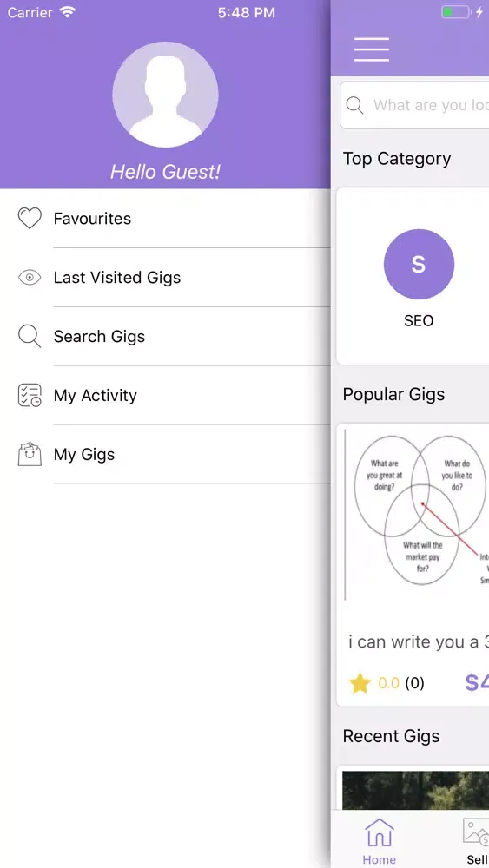Open the Venn diagram gig thumbnail
This screenshot has width=489, height=868.
[x=416, y=514]
